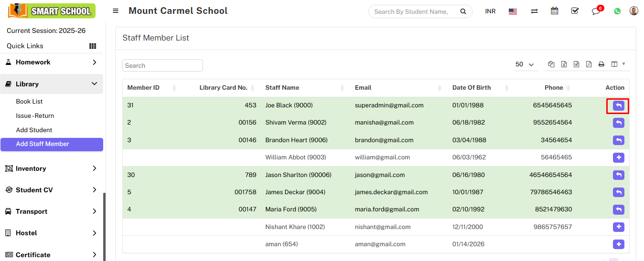Copy the table data to clipboard
This screenshot has height=261, width=644.
(x=551, y=64)
